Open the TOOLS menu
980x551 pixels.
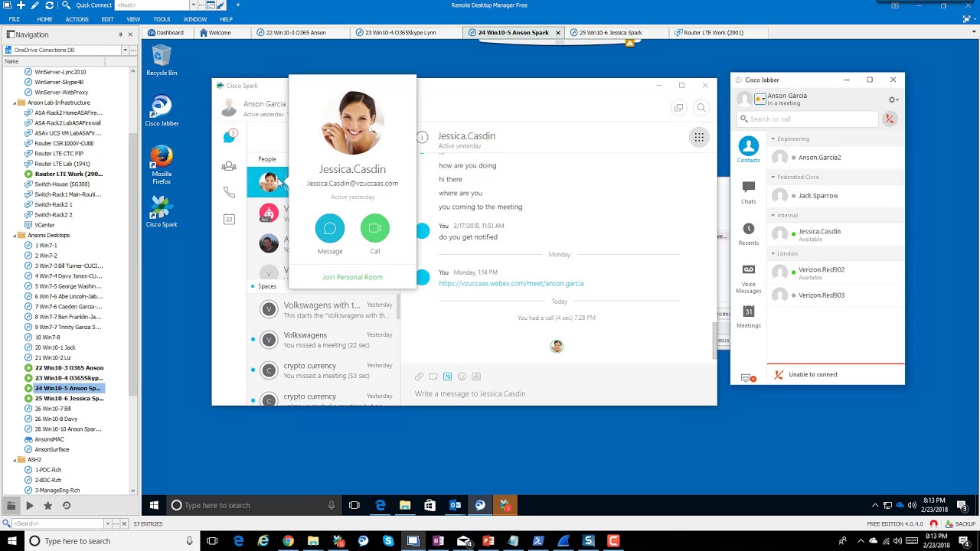[x=162, y=19]
